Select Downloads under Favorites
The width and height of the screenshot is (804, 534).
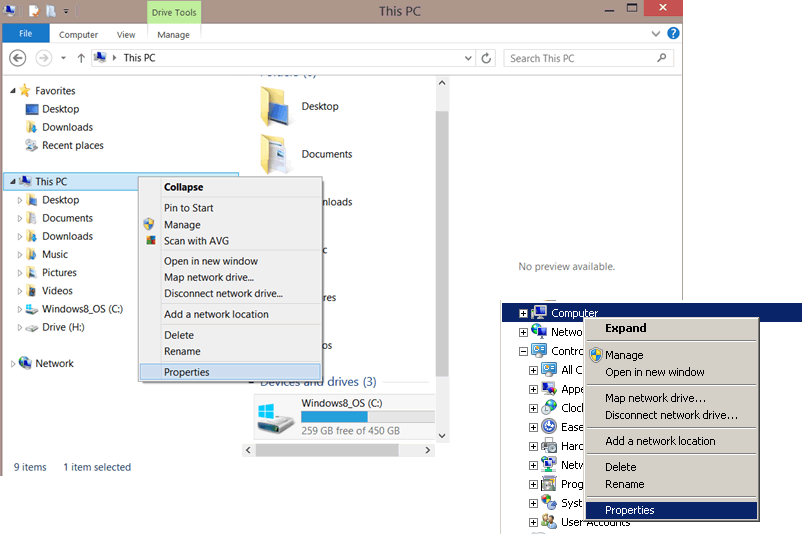tap(67, 127)
